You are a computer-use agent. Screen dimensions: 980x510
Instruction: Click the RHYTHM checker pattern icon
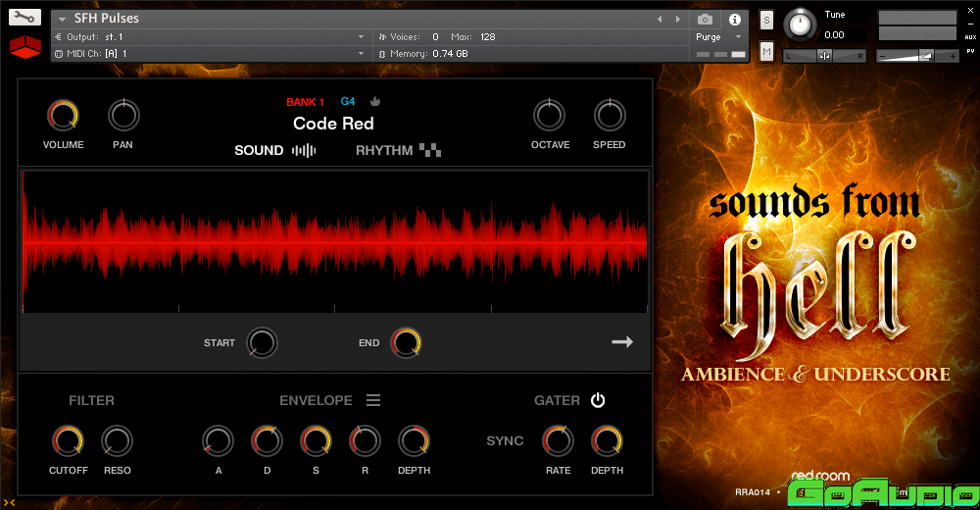coord(430,150)
